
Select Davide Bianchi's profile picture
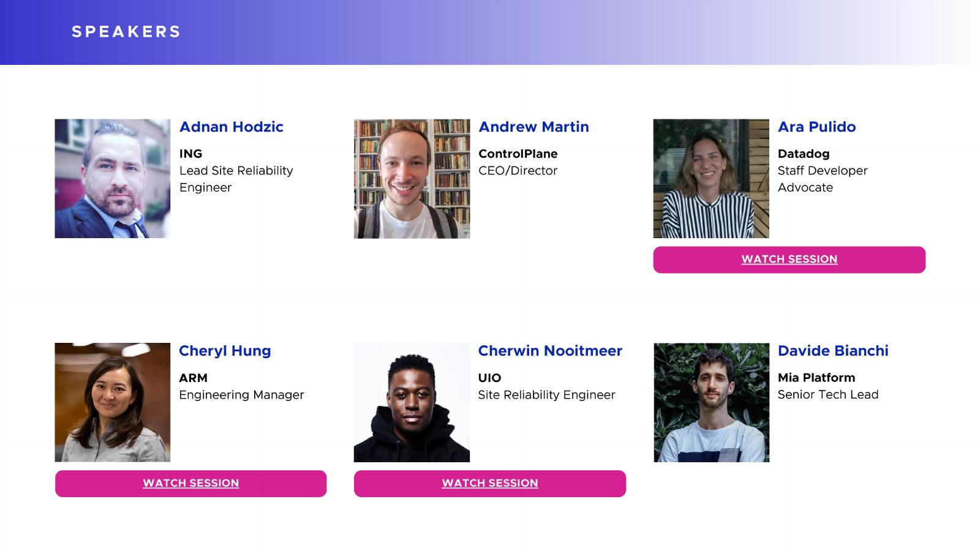pos(711,402)
